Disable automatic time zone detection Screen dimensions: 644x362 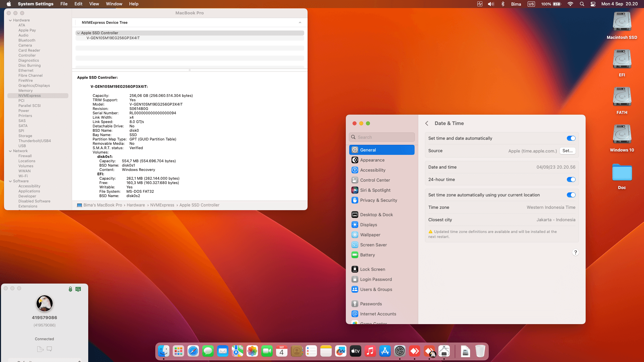point(572,195)
